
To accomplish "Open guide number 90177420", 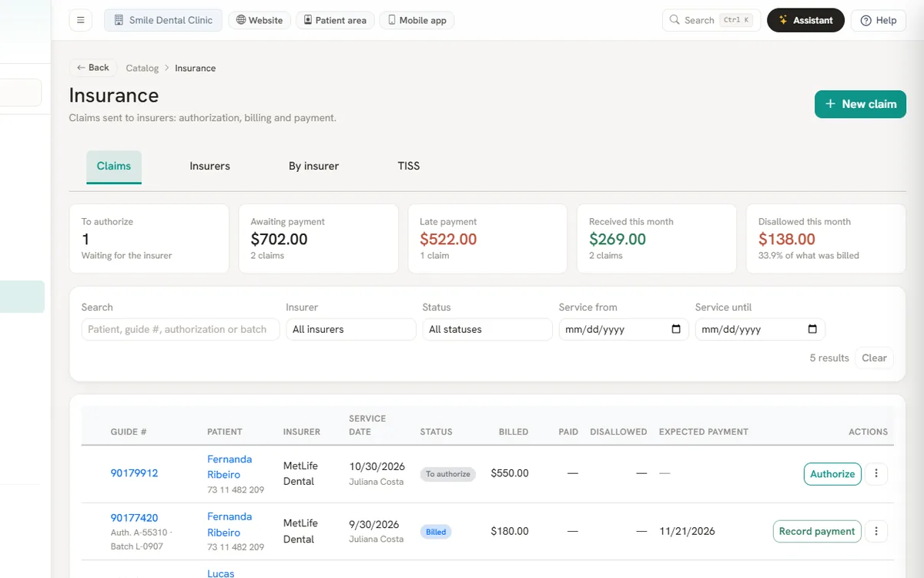I will tap(134, 518).
